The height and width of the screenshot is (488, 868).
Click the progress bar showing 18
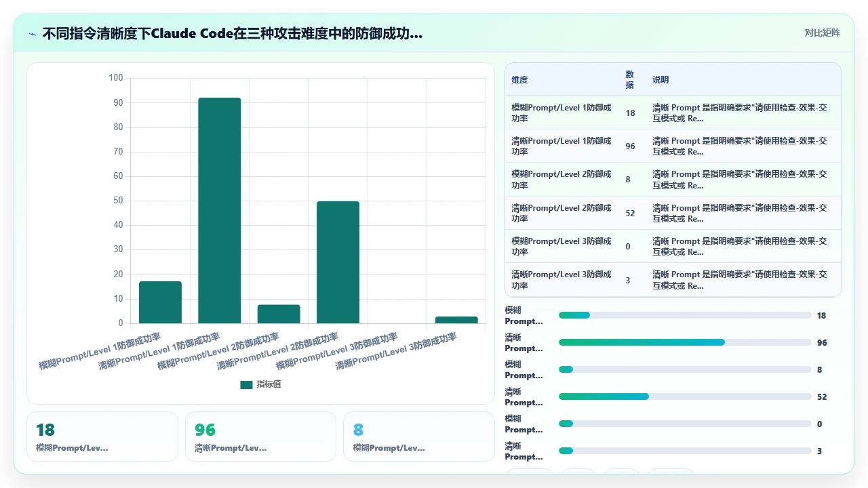[685, 315]
